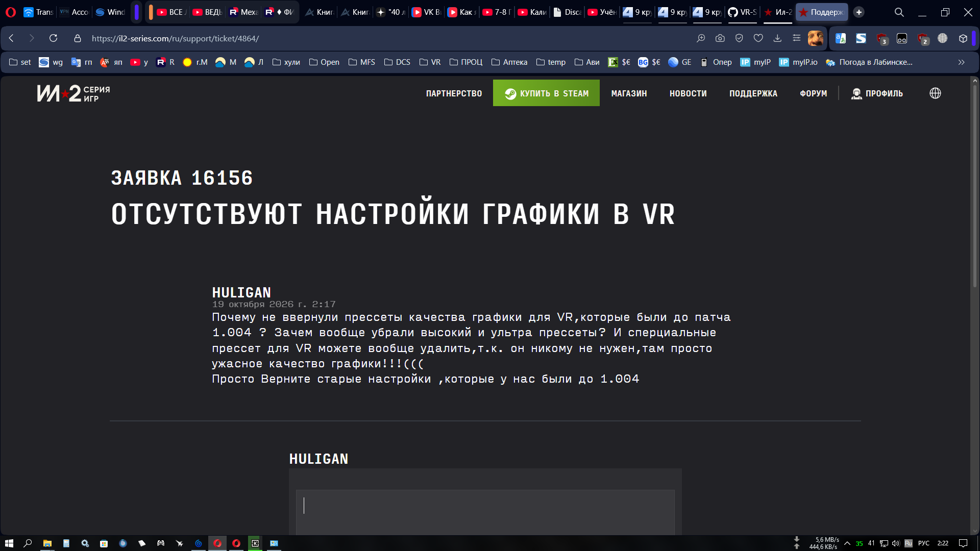Open the DCS bookmarks folder
The height and width of the screenshot is (551, 980).
click(x=397, y=62)
